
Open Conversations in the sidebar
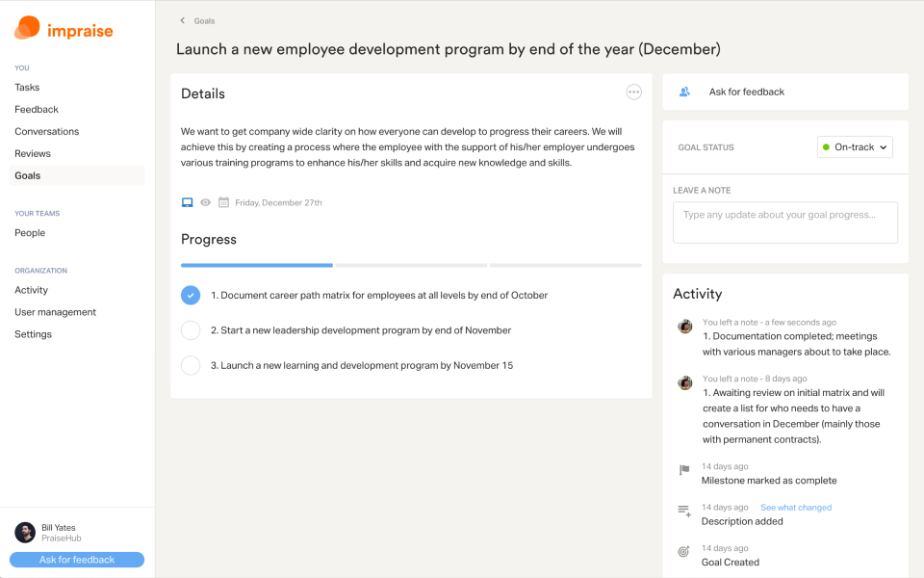46,131
